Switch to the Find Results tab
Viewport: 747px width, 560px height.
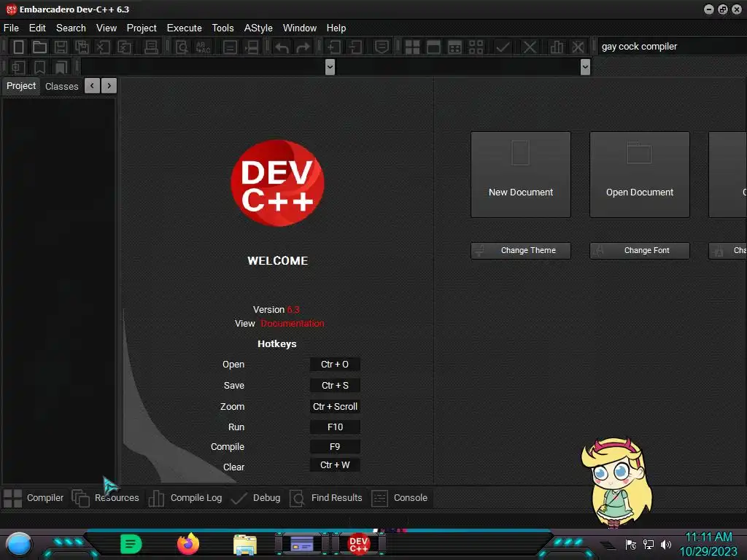point(326,497)
